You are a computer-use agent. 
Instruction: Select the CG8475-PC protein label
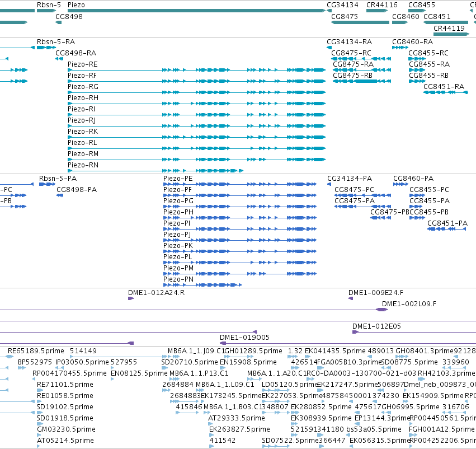[354, 190]
